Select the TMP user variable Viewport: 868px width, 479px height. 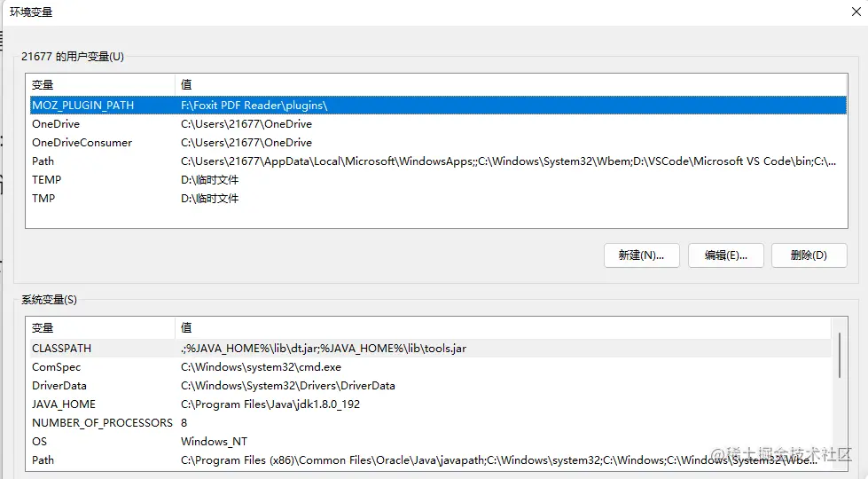pos(43,198)
